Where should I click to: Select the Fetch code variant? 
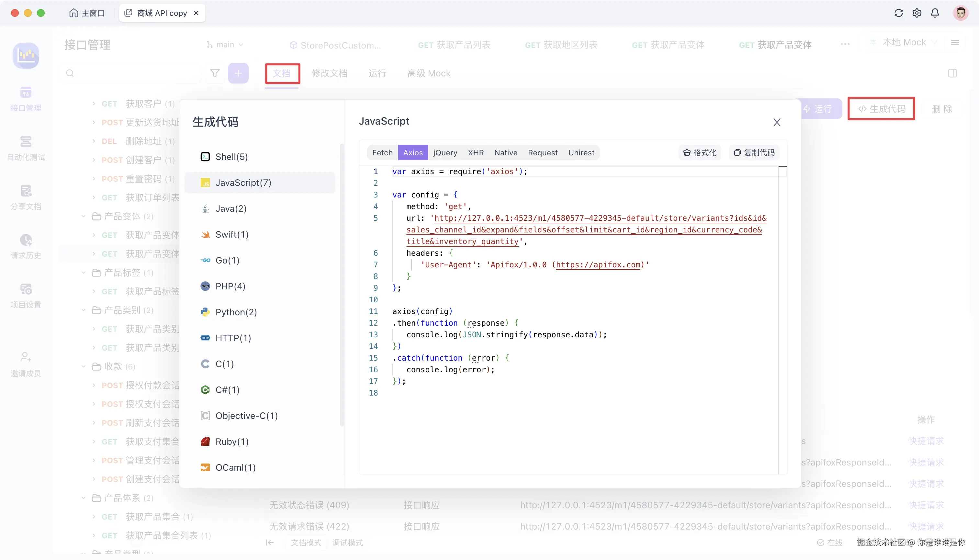[x=382, y=153]
